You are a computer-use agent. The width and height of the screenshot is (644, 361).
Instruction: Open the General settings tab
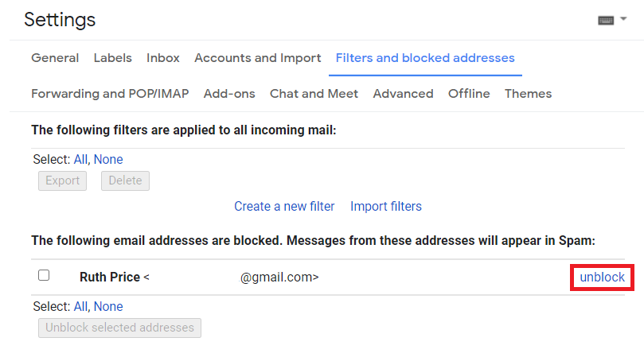pyautogui.click(x=55, y=58)
